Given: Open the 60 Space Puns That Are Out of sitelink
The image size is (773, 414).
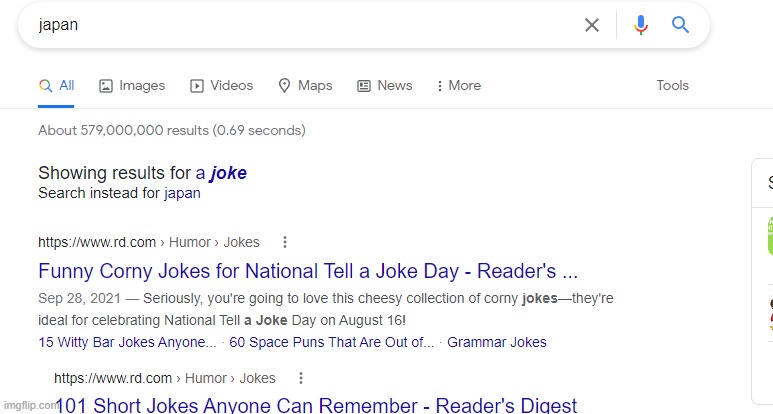Looking at the screenshot, I should tap(332, 342).
